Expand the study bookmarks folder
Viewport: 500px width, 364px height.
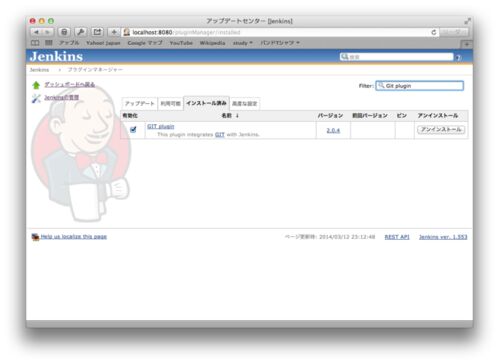point(243,43)
